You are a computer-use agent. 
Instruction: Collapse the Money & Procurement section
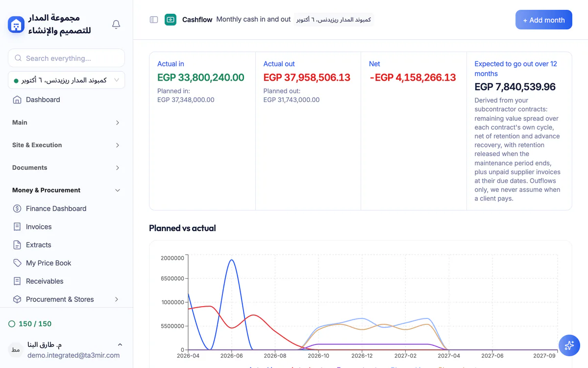(66, 190)
